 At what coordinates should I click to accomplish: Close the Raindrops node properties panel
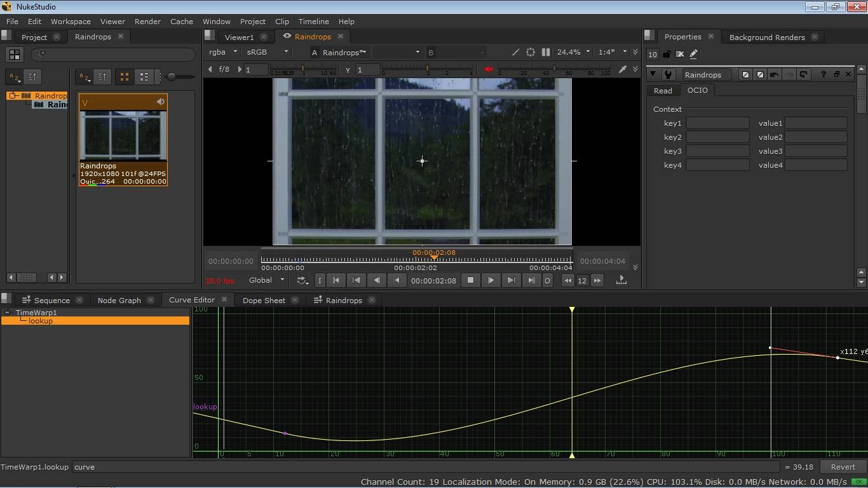point(848,74)
